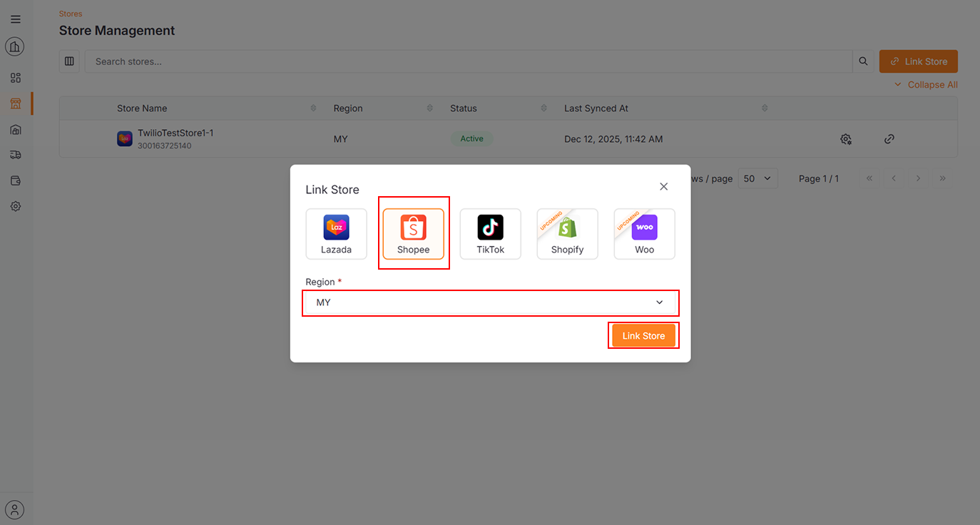980x525 pixels.
Task: Open the Region dropdown showing MY
Action: (490, 302)
